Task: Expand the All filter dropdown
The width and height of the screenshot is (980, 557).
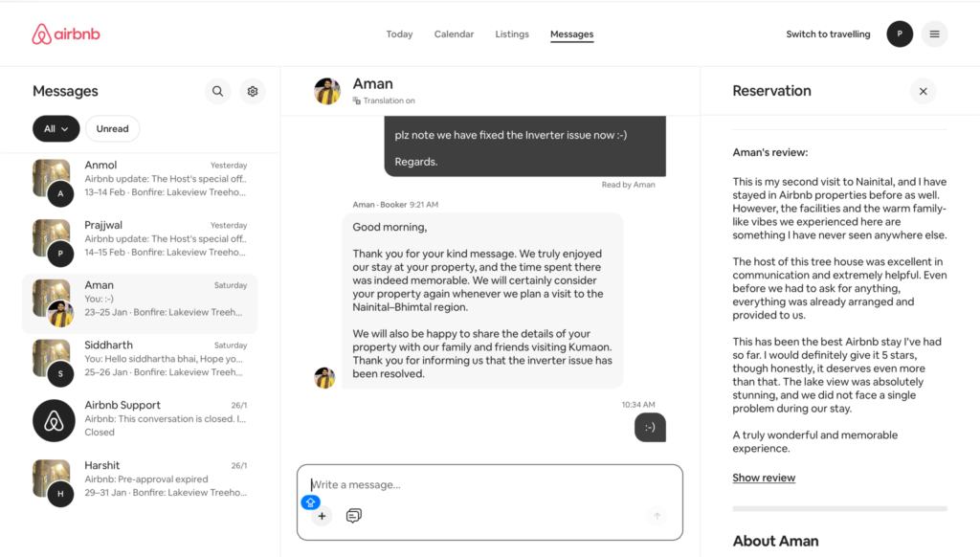Action: [x=56, y=128]
